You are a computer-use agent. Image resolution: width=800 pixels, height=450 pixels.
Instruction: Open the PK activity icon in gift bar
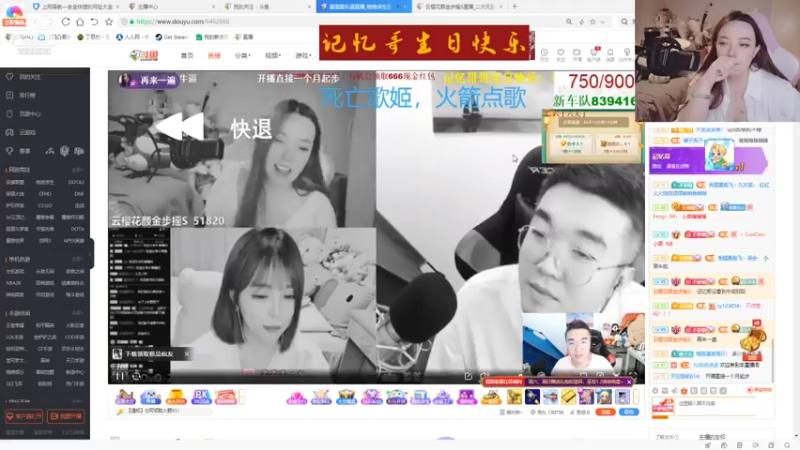click(201, 396)
